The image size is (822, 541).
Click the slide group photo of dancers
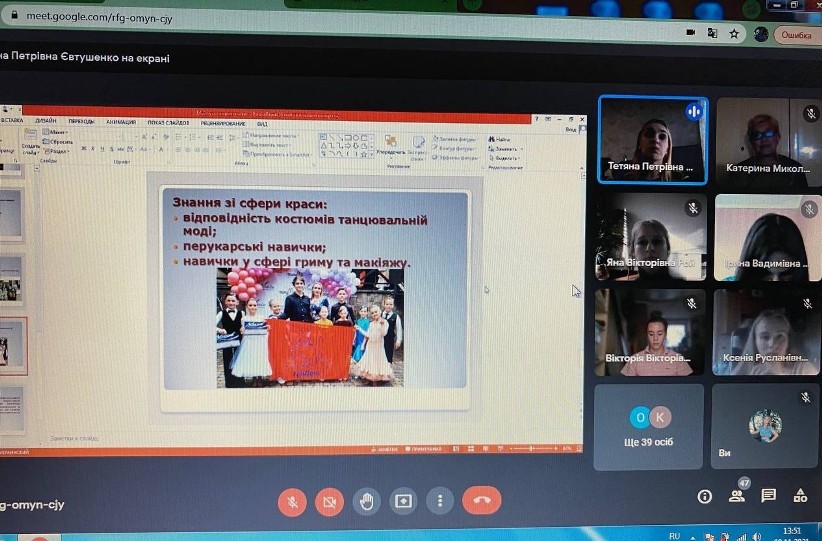coord(310,328)
